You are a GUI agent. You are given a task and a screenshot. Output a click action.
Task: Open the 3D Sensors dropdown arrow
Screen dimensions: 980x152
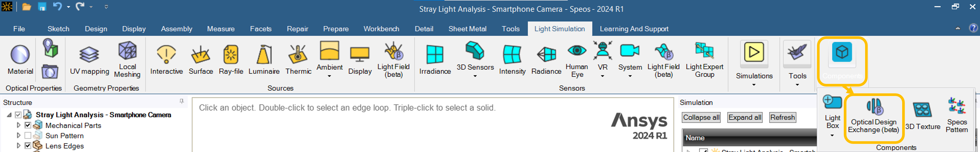[x=475, y=76]
